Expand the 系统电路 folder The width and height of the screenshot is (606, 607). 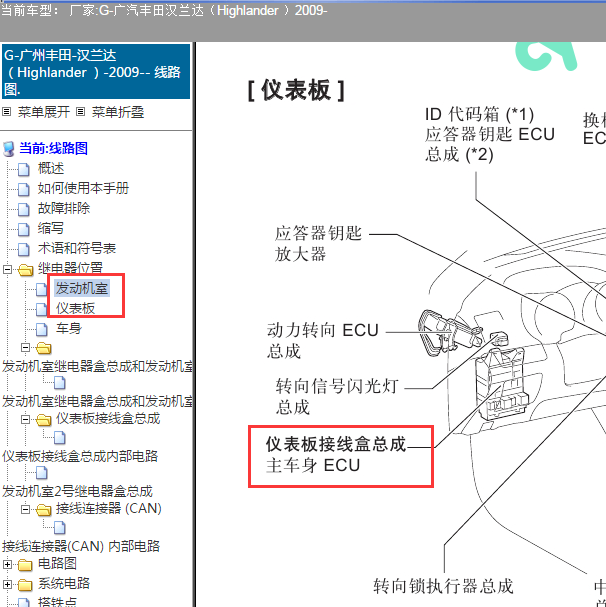[7, 584]
